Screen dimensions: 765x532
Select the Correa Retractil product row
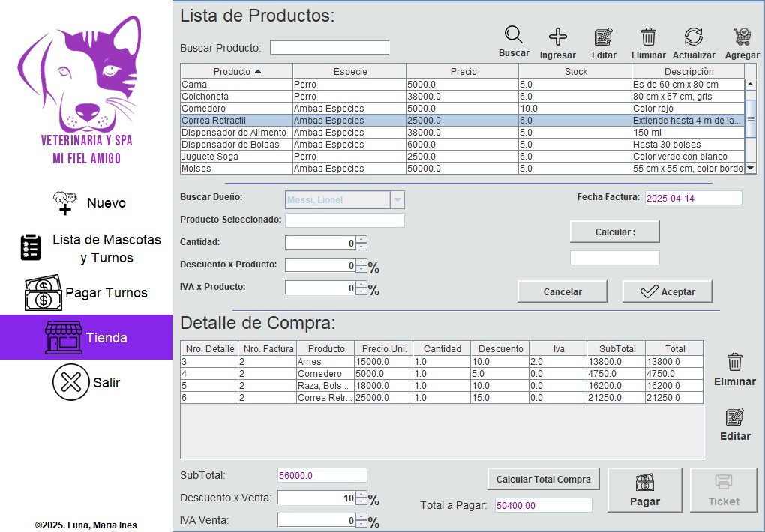pos(463,121)
